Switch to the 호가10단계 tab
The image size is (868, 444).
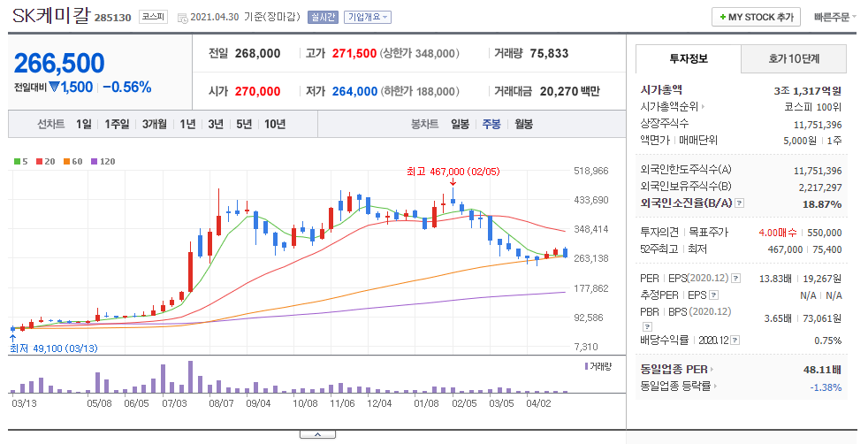tap(794, 58)
